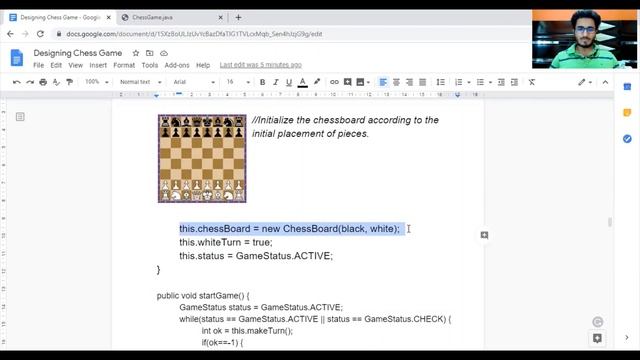
Task: Expand the side panel with the arrow
Action: click(627, 338)
